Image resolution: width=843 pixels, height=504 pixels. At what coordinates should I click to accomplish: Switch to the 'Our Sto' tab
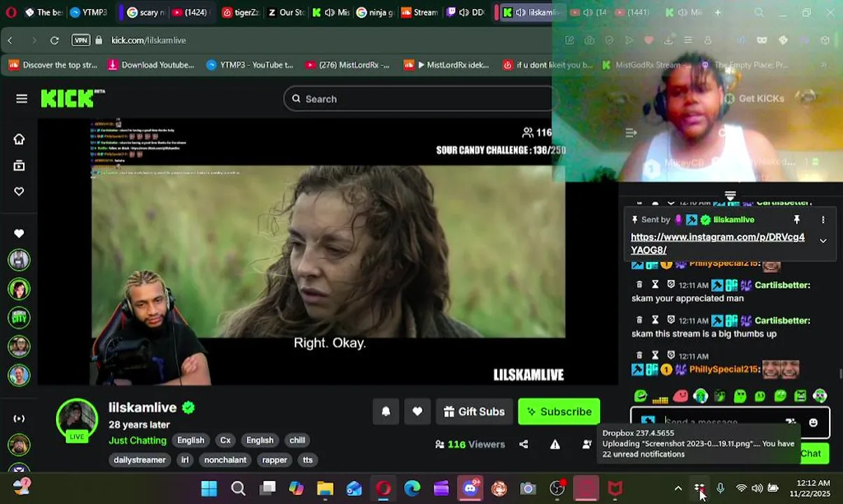tap(286, 13)
